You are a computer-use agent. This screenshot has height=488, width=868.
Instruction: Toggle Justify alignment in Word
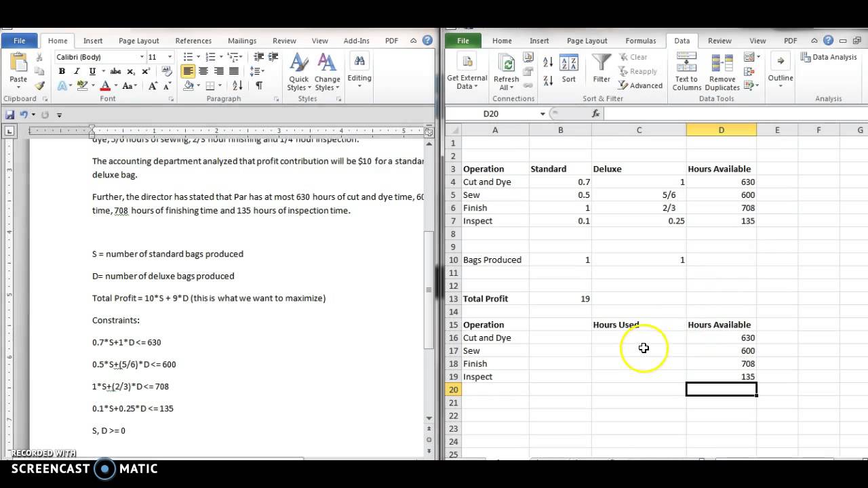tap(234, 72)
